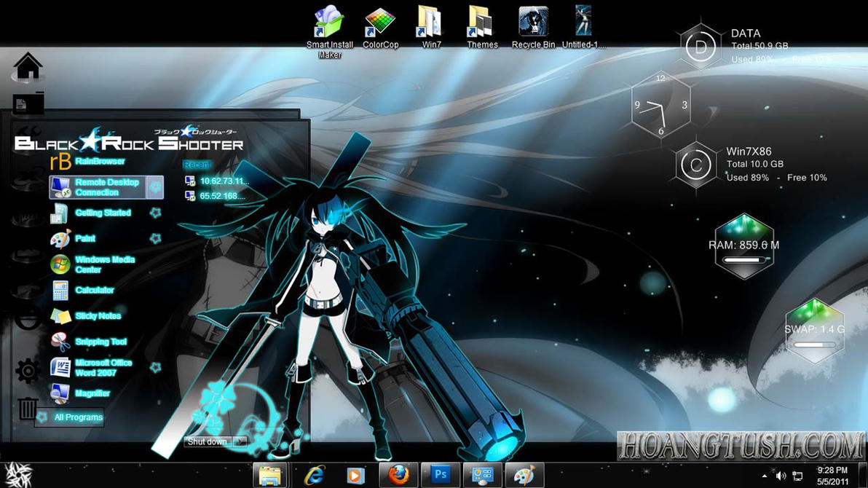
Task: Click the documents folder sidebar icon
Action: (28, 103)
